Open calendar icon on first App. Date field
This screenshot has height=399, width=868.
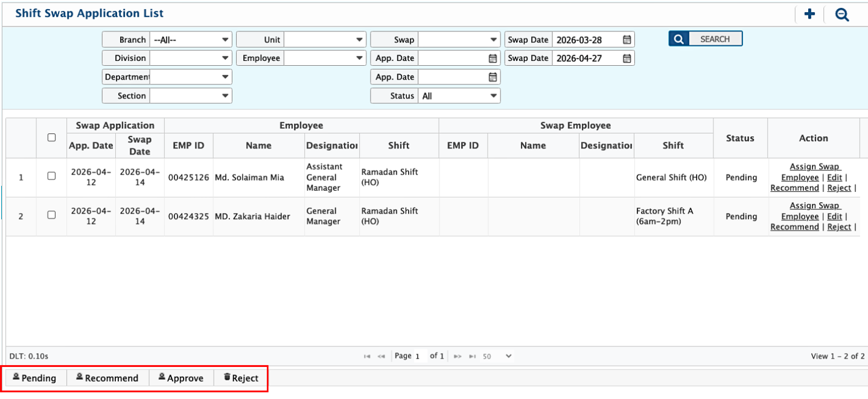tap(493, 59)
